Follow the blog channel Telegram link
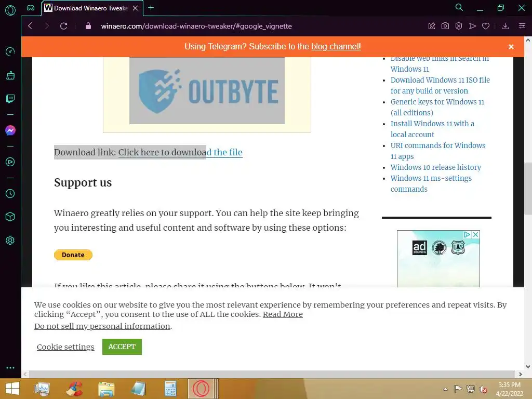532x399 pixels. 336,46
